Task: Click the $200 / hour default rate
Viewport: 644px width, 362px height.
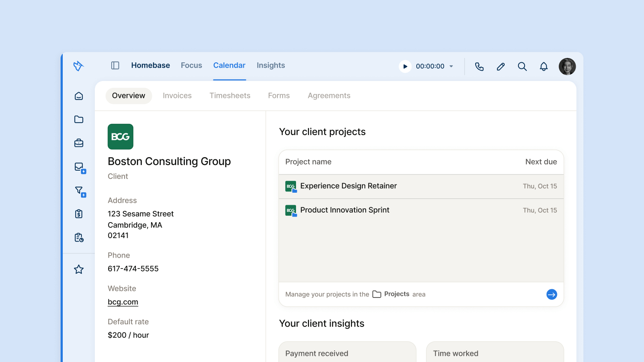Action: (x=128, y=335)
